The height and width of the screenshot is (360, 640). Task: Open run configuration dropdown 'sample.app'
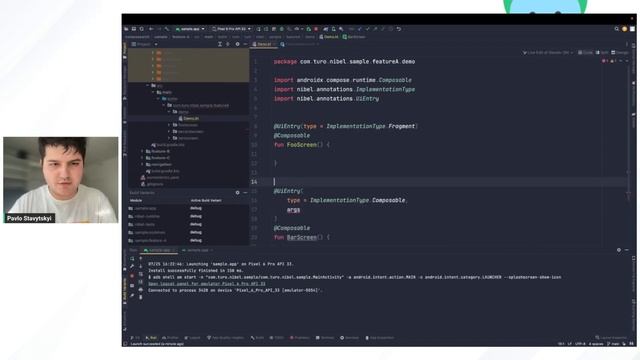[x=190, y=29]
